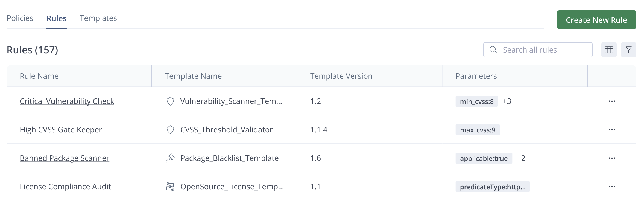Viewport: 644px width, 198px height.
Task: Switch to the Policies tab
Action: click(x=20, y=18)
